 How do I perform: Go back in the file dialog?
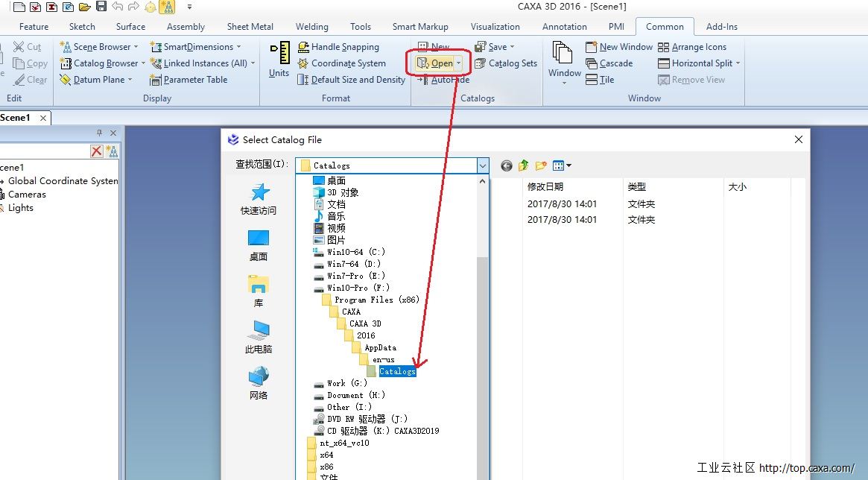pyautogui.click(x=507, y=165)
